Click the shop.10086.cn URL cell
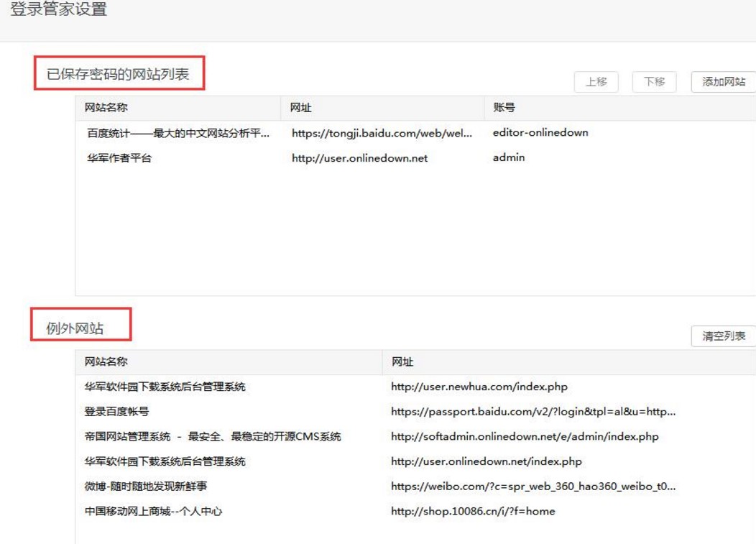 473,511
